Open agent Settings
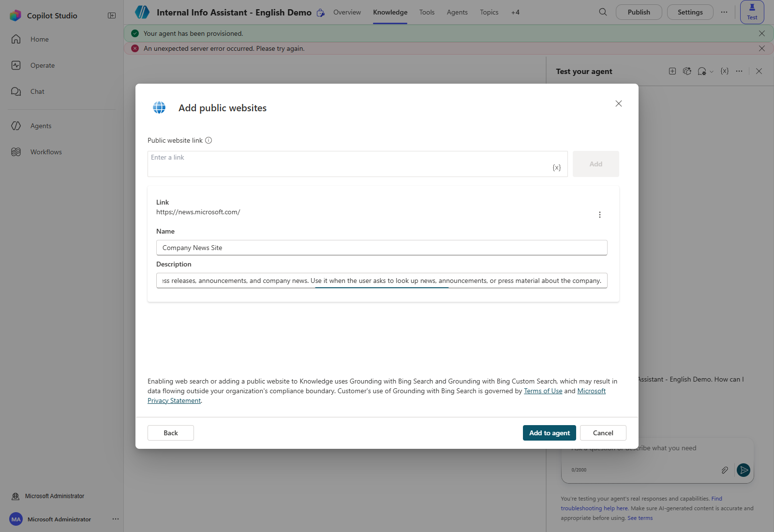 [x=690, y=12]
